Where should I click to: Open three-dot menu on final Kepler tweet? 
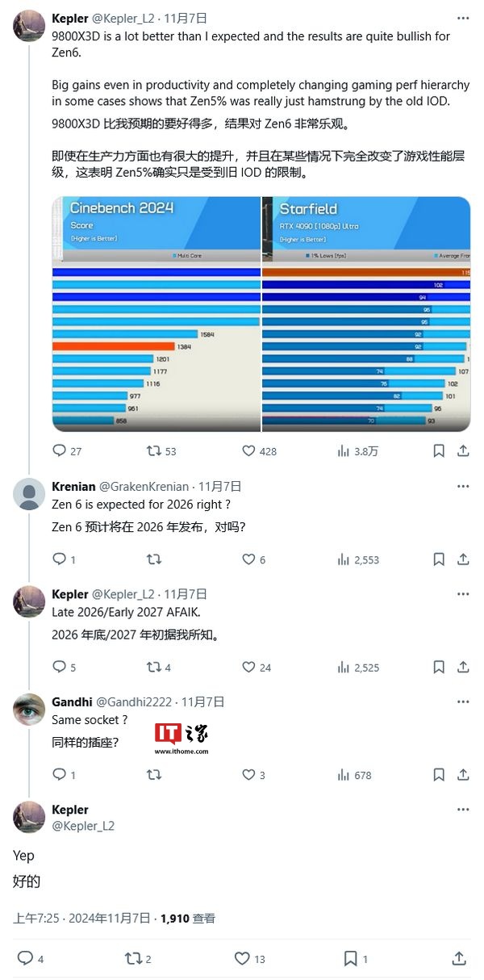(463, 810)
